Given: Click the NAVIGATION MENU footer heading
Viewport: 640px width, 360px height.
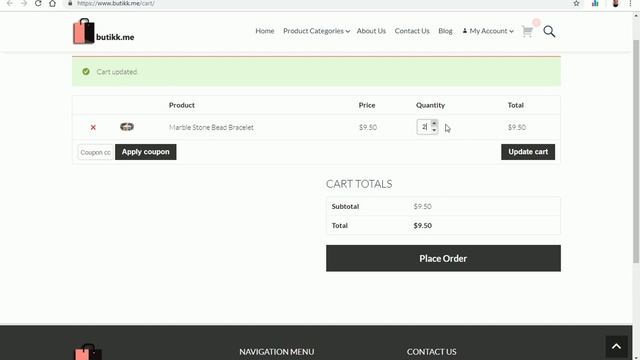Looking at the screenshot, I should click(277, 352).
